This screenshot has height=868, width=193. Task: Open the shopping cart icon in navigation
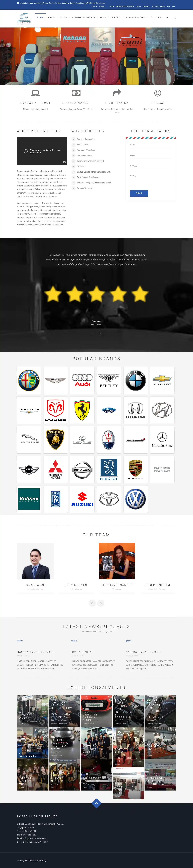[167, 17]
